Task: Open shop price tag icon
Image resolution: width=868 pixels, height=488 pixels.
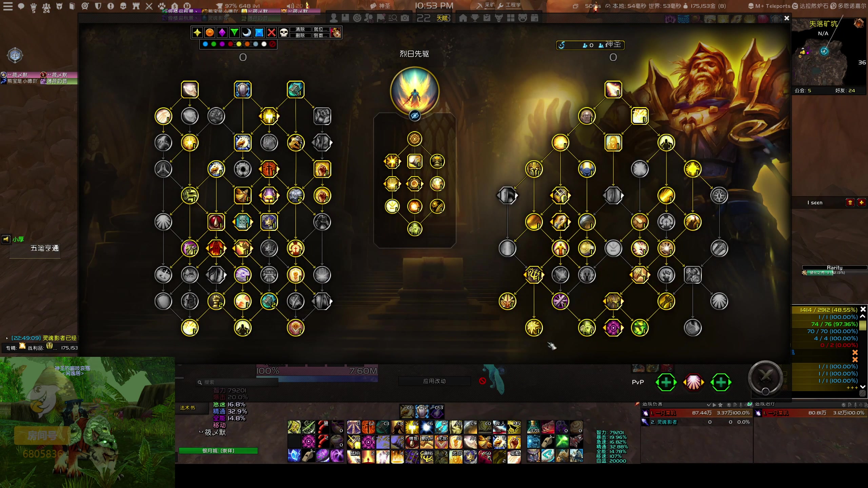Action: click(175, 6)
